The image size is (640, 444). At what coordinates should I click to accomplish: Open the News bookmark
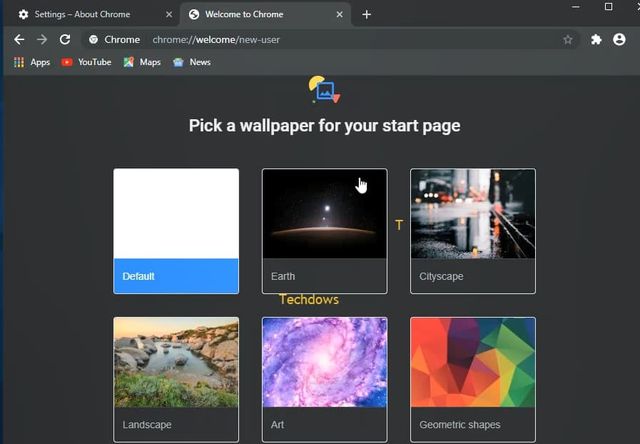tap(192, 62)
